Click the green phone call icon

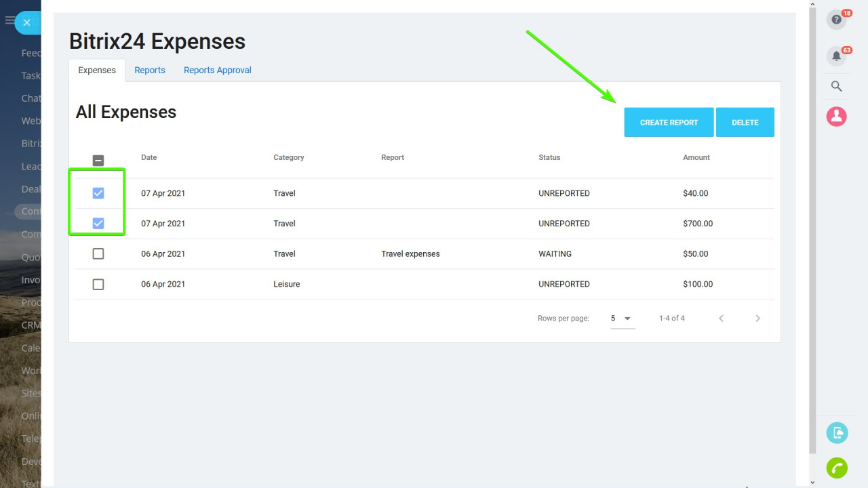tap(837, 468)
